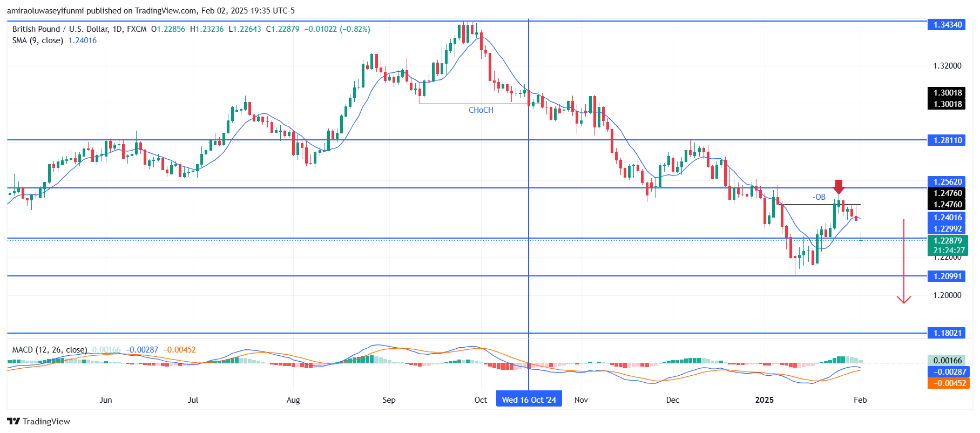Select the -OB order block label
Viewport: 980px width, 433px height.
(819, 197)
